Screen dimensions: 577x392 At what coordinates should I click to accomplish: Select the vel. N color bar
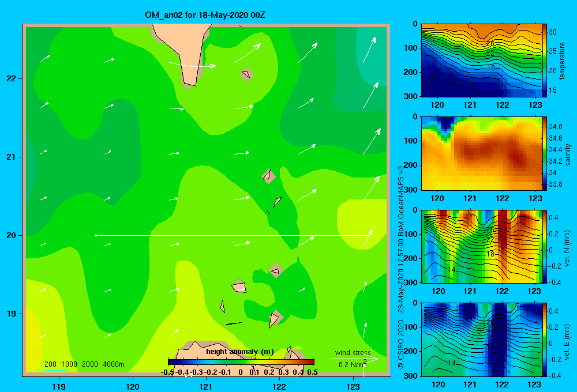(x=545, y=246)
